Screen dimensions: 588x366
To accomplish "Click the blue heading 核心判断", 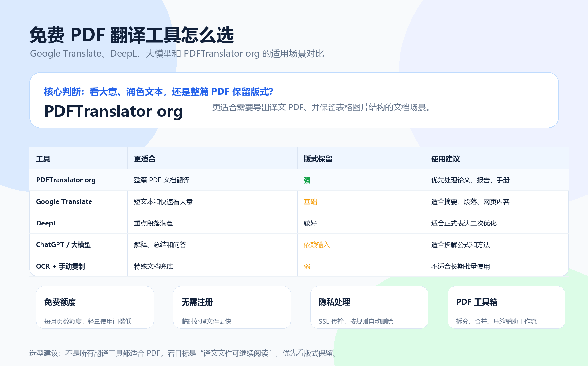I will click(x=159, y=92).
